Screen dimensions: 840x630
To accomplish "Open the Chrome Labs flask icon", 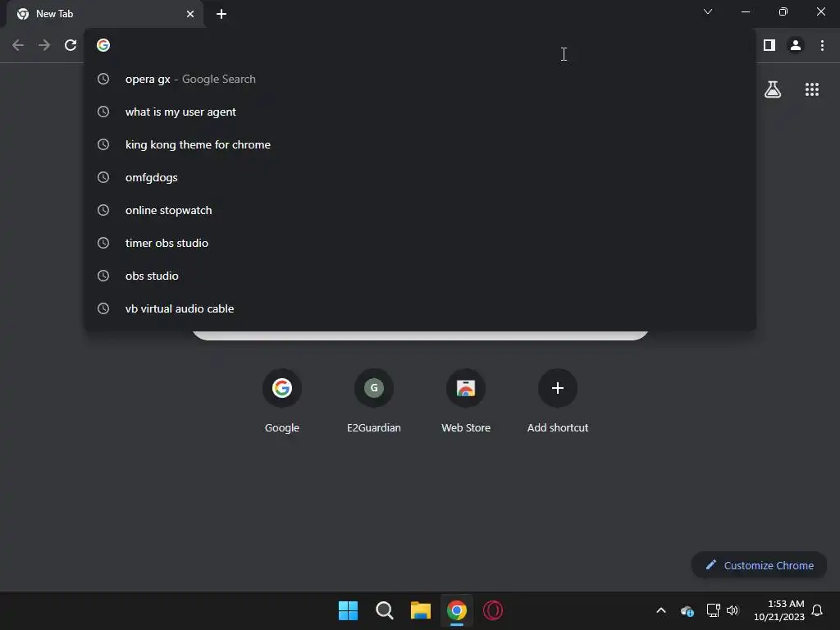I will pyautogui.click(x=773, y=89).
